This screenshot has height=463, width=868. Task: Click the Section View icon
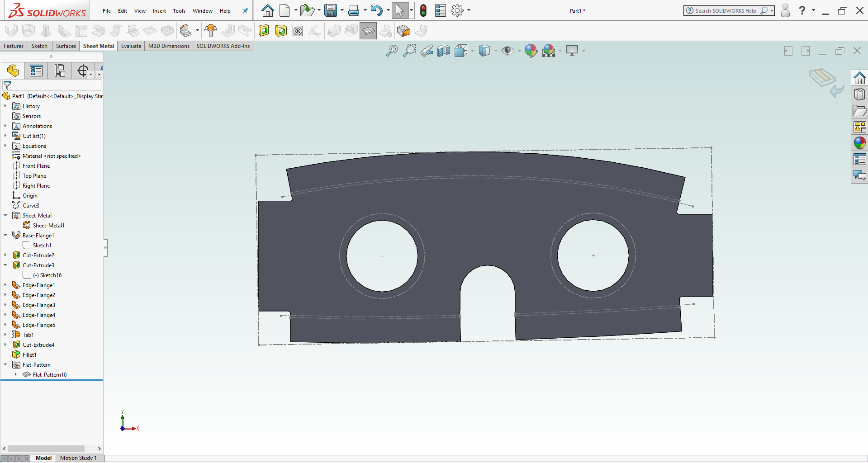(444, 51)
